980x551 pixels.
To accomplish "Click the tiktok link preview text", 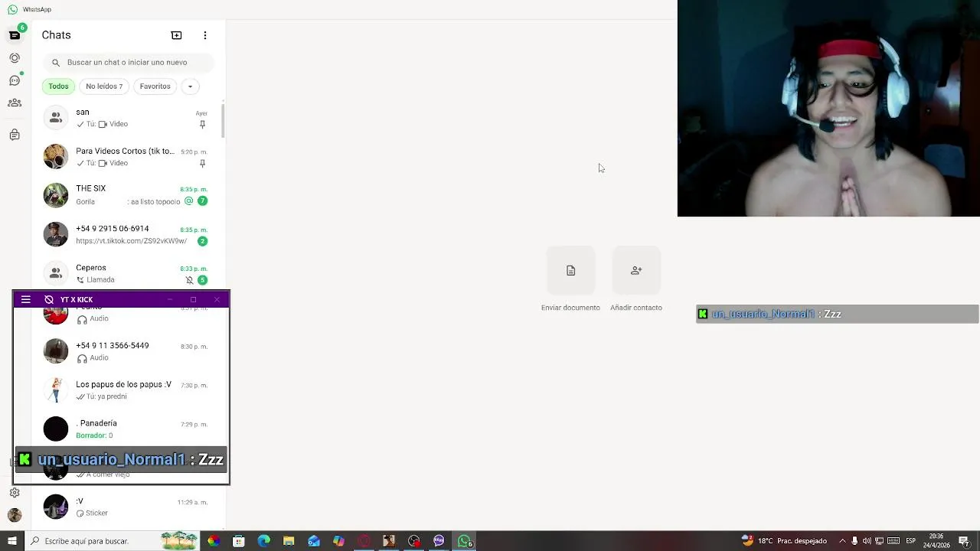I will coord(131,241).
